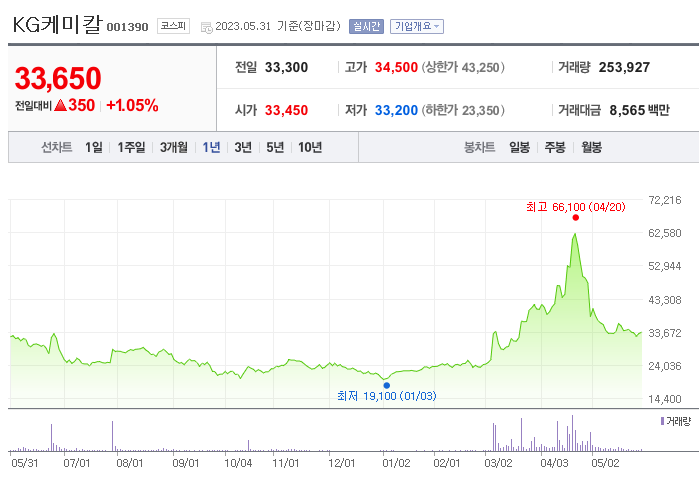Click the 10/04 x-axis date label
699x487 pixels.
tap(238, 463)
